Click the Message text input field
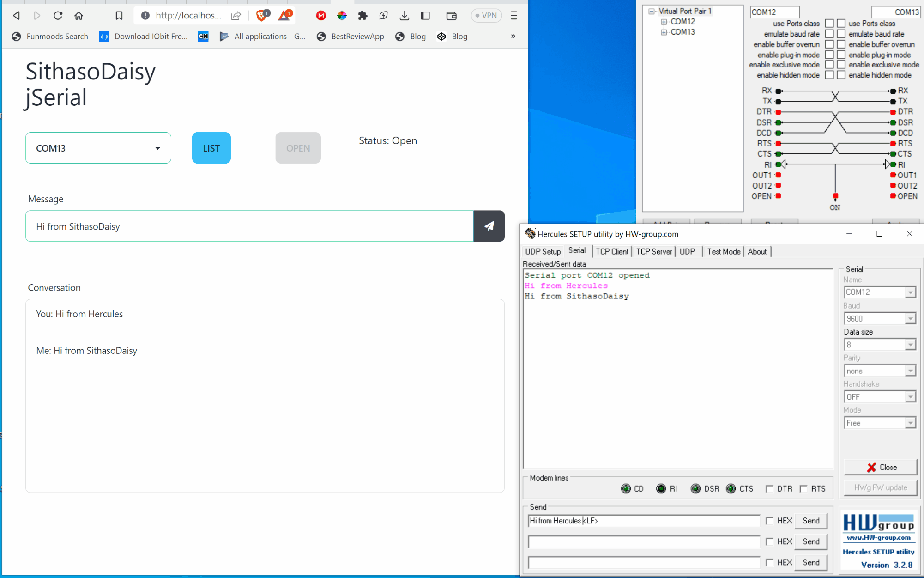 click(x=249, y=226)
